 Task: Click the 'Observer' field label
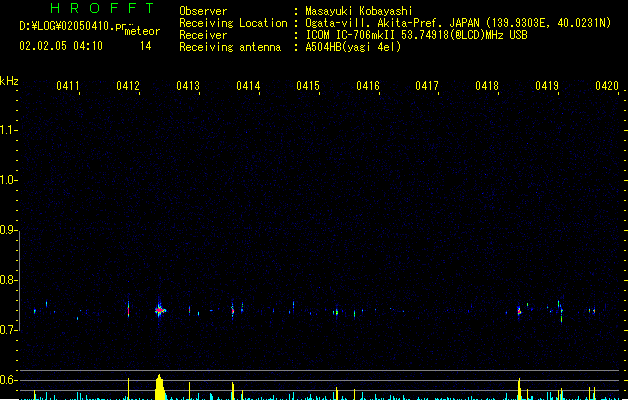[203, 11]
